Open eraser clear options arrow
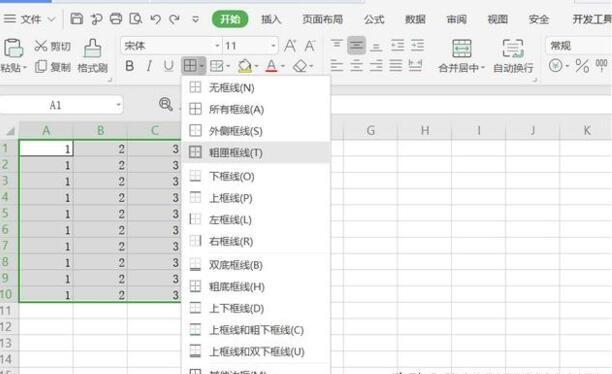This screenshot has height=374, width=612. click(x=311, y=66)
